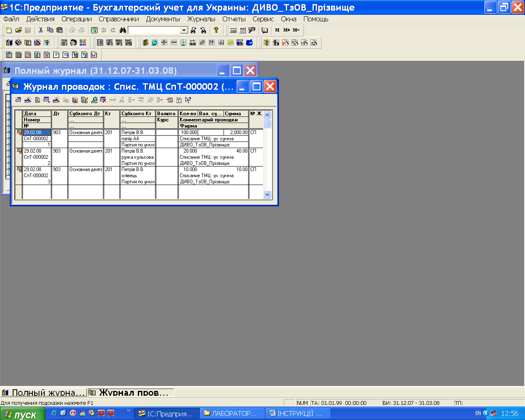This screenshot has height=420, width=525.
Task: Click the КАССА cash register icon
Action: pos(240,42)
